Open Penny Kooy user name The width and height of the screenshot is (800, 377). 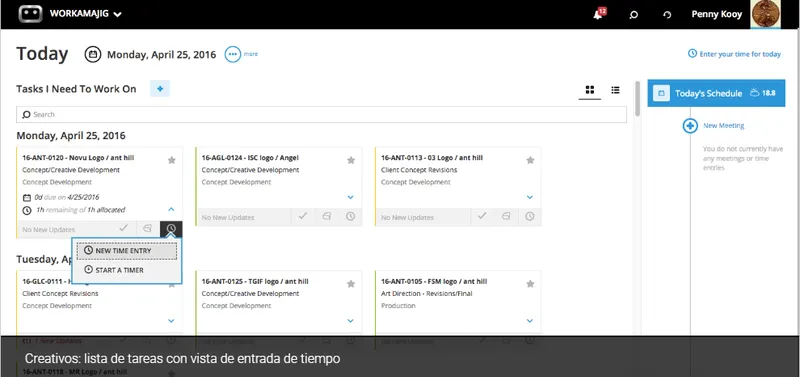pos(717,14)
